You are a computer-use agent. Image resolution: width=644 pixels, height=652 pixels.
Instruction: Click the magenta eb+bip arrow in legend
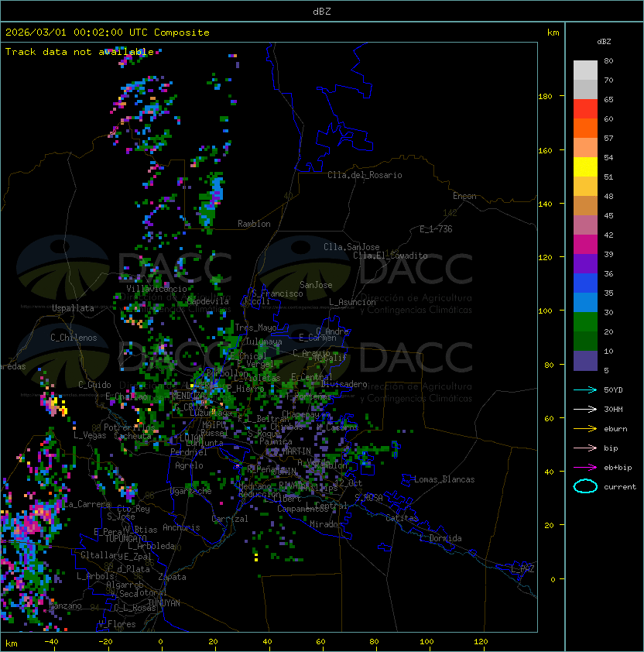coord(585,468)
